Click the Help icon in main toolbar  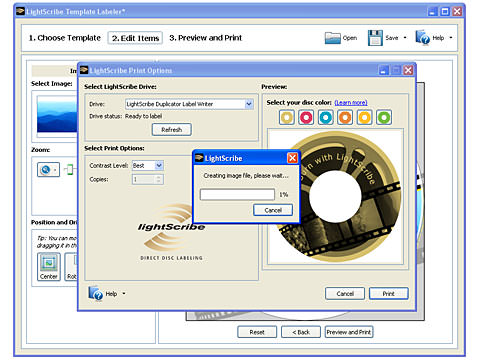[422, 37]
